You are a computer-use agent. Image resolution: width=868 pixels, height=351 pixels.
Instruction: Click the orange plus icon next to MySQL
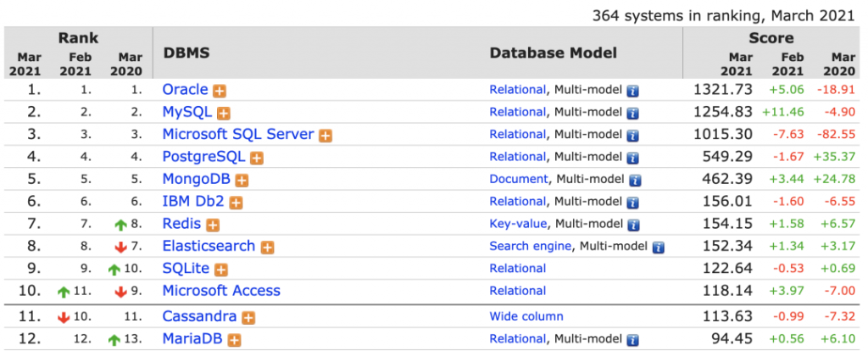[x=224, y=113]
